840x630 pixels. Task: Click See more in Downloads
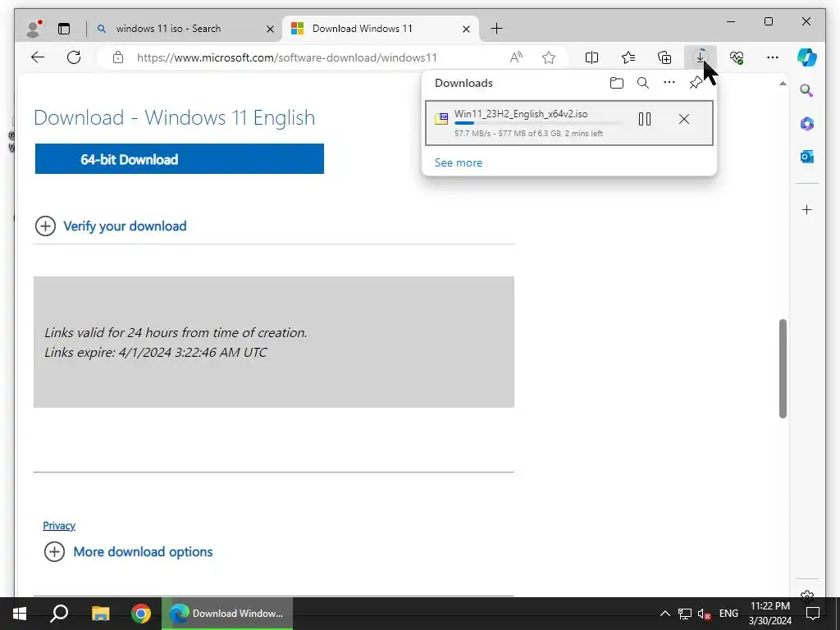click(459, 163)
